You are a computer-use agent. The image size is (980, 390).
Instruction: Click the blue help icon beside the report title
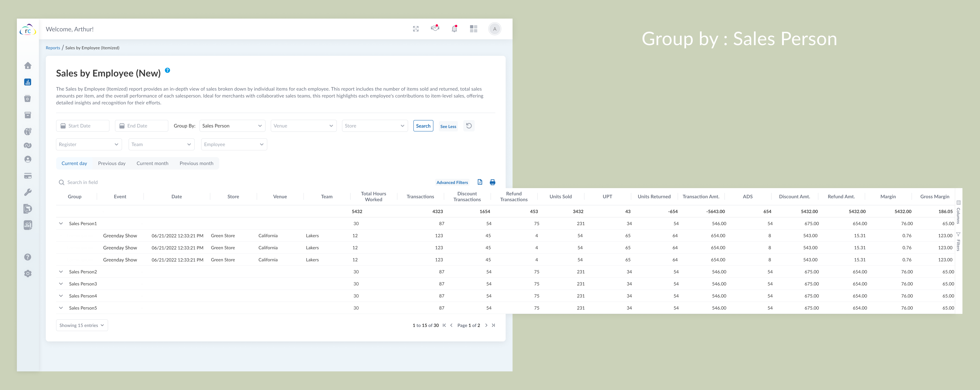[167, 70]
